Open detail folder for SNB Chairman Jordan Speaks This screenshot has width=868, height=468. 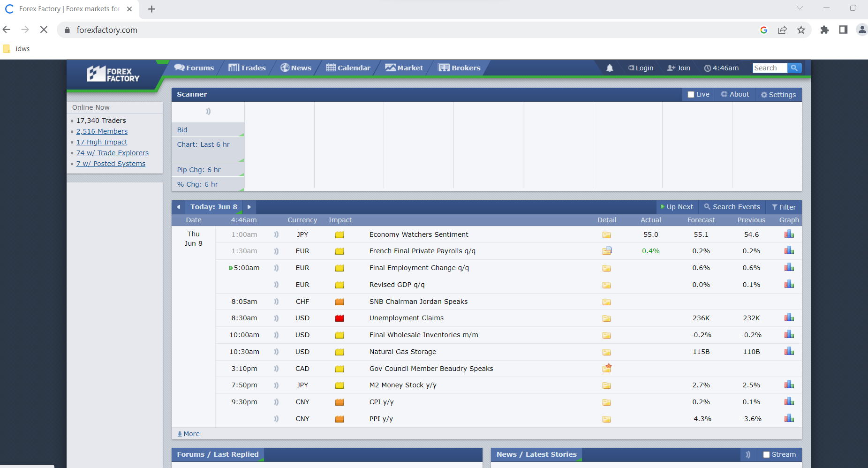pos(607,302)
